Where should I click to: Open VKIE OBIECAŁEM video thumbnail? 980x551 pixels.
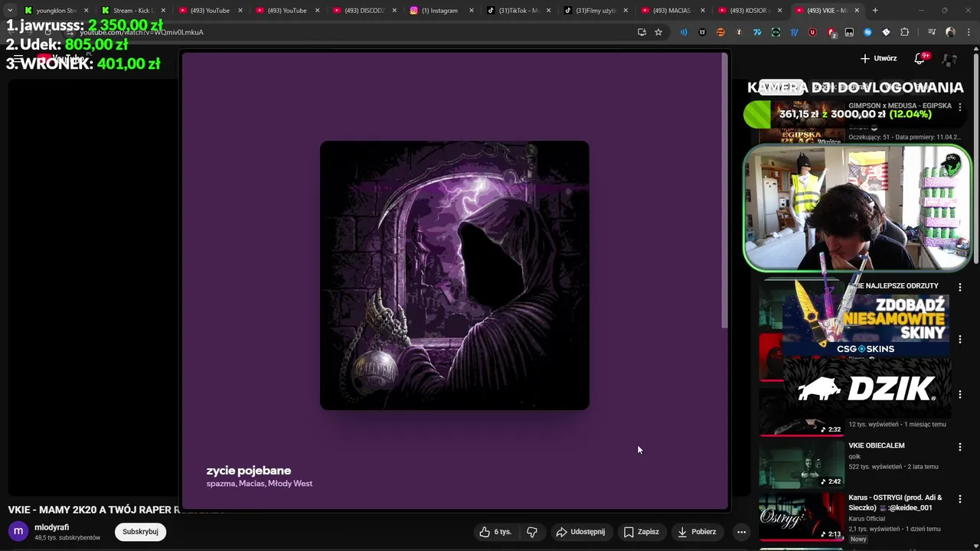point(802,464)
